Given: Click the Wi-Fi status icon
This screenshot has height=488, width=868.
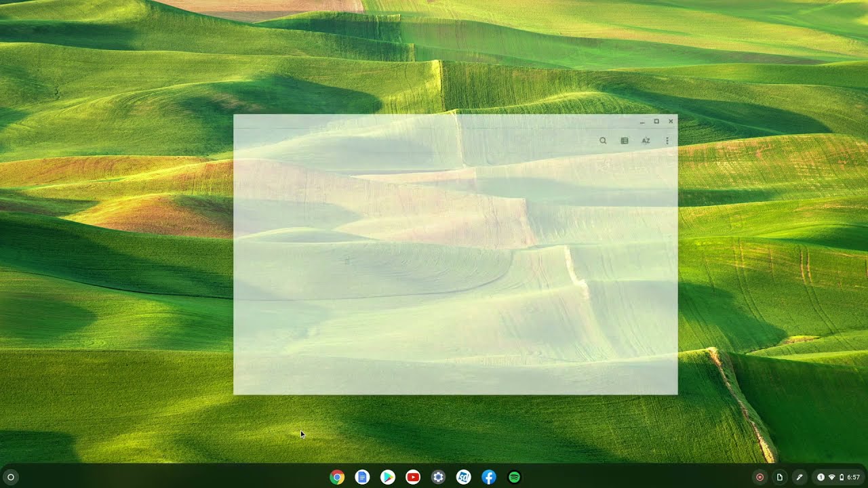Looking at the screenshot, I should click(832, 477).
